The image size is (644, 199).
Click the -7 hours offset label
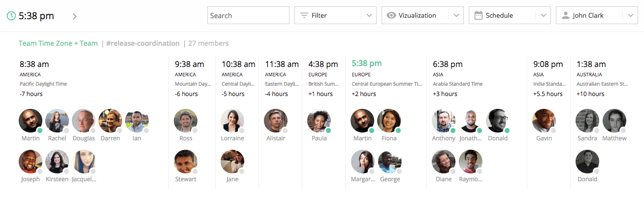31,94
